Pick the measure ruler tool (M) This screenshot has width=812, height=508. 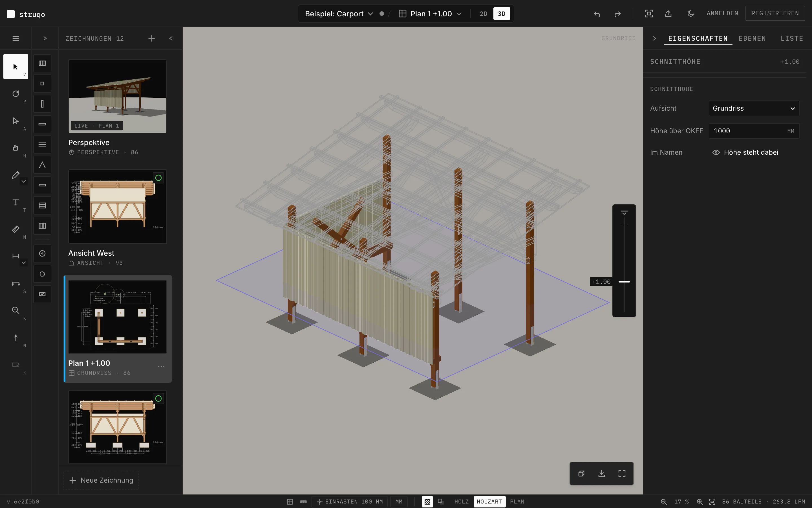pos(16,229)
